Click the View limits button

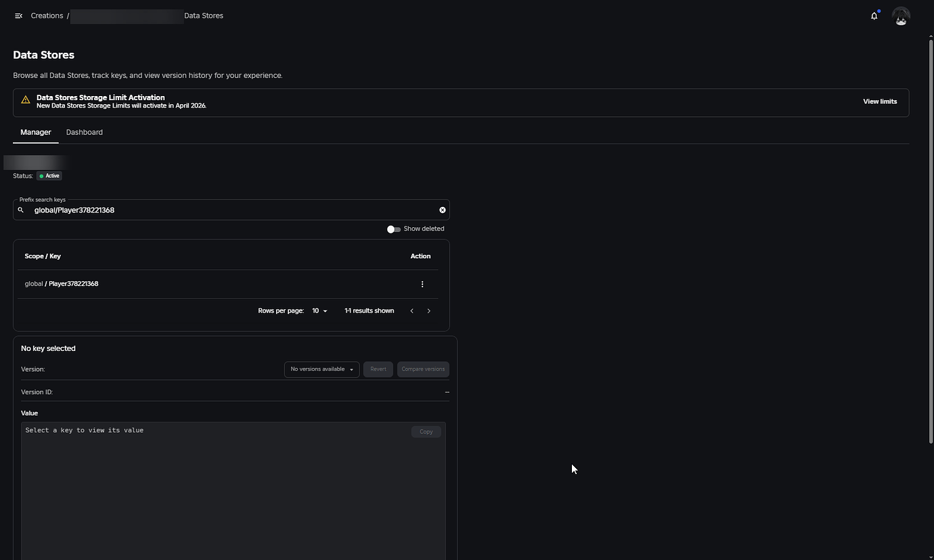point(880,101)
